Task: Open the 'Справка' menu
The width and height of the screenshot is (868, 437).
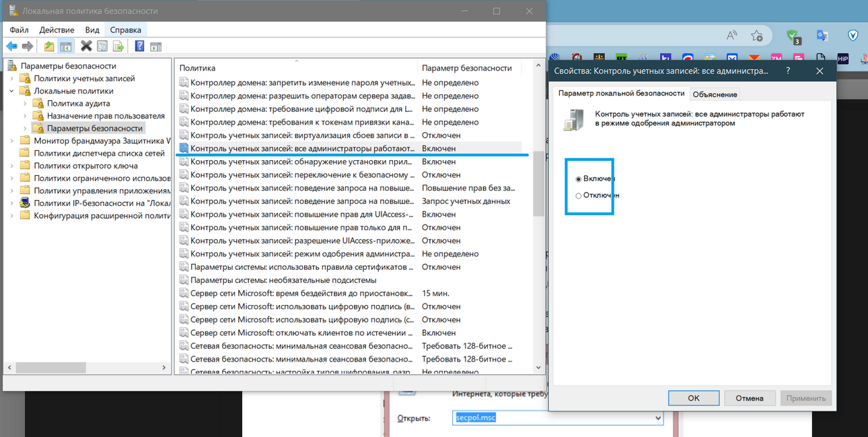Action: (x=125, y=30)
